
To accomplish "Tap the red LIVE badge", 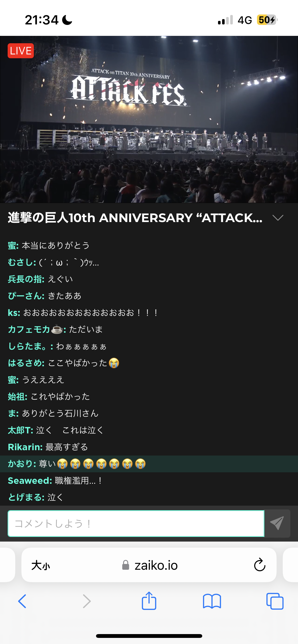I will pos(21,51).
